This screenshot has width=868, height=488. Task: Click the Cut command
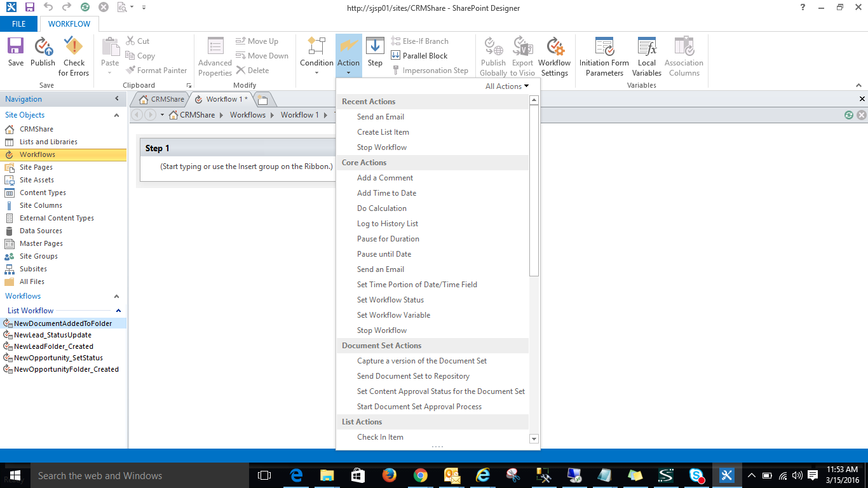pos(137,41)
